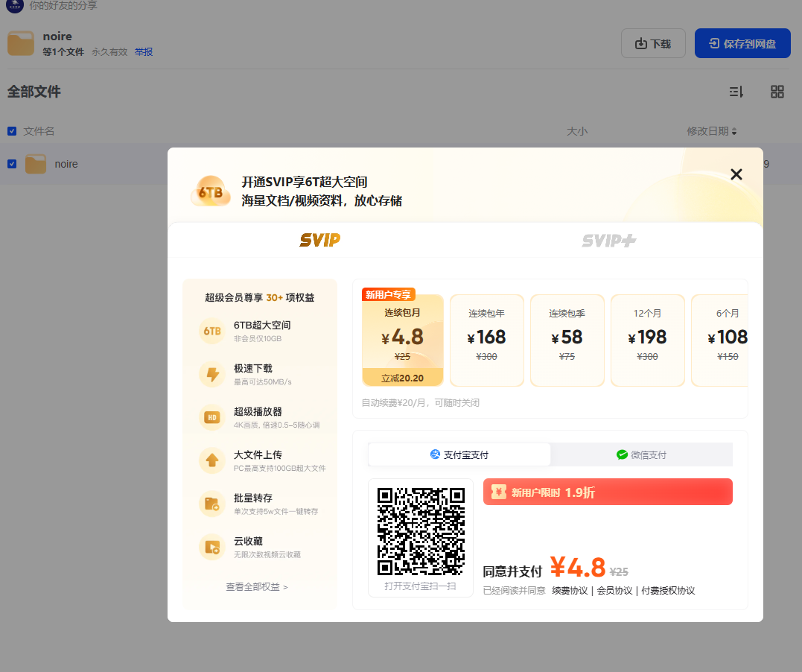
Task: Click the 云收藏 video icon
Action: pos(212,547)
